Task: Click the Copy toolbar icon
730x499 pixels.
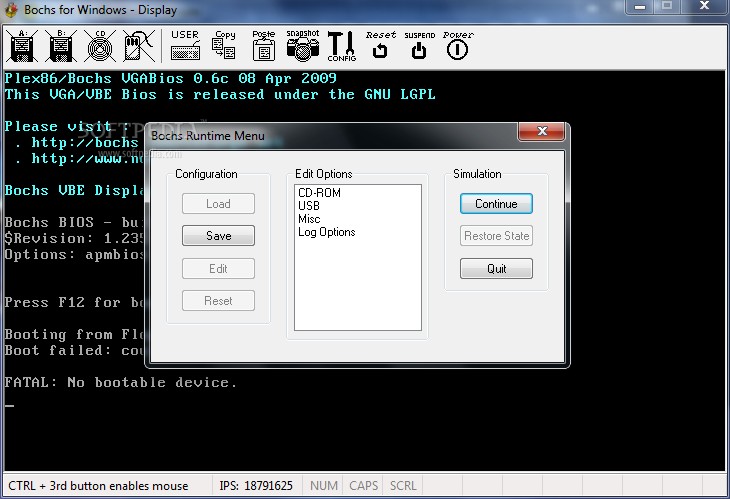Action: tap(224, 46)
